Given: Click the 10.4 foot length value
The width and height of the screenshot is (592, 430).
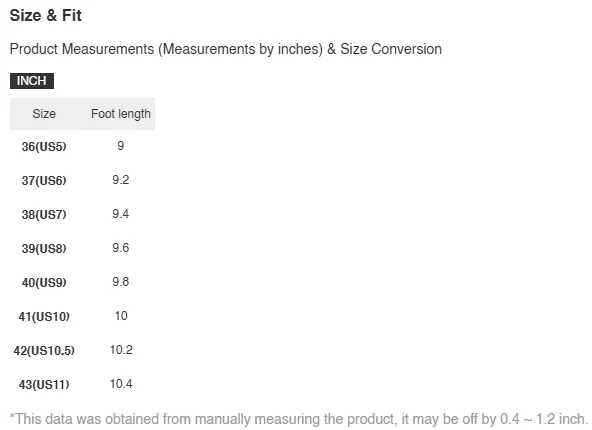Looking at the screenshot, I should pos(121,384).
